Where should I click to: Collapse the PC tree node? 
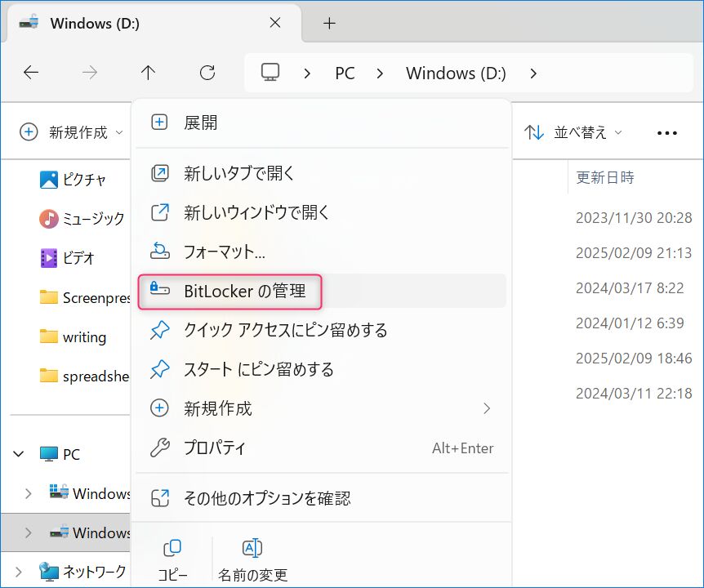point(18,454)
